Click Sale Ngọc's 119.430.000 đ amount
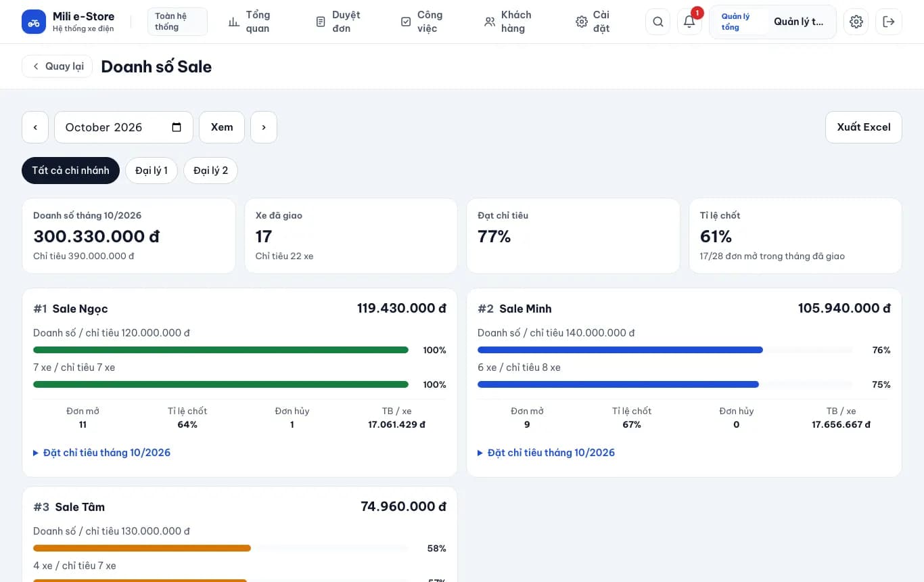 (x=402, y=309)
